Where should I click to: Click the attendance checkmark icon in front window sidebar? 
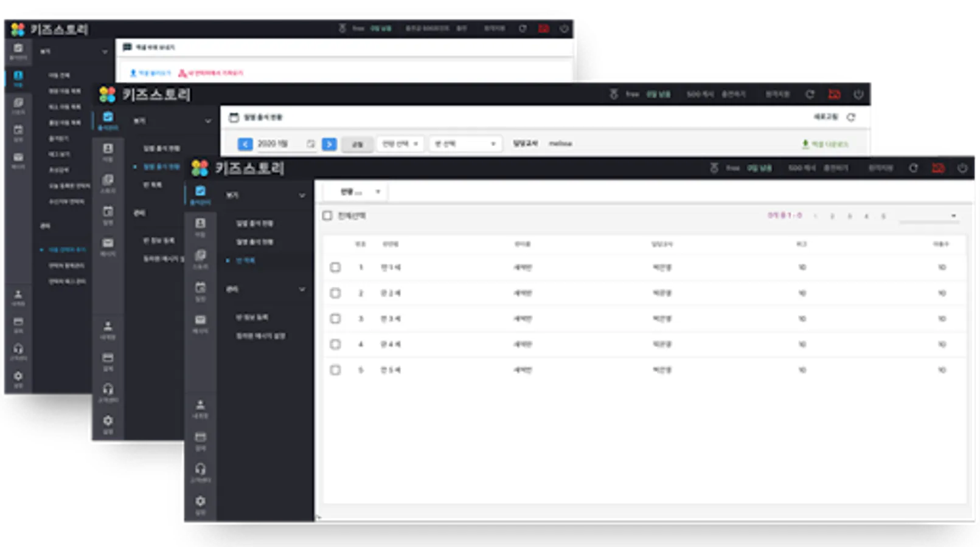(200, 191)
